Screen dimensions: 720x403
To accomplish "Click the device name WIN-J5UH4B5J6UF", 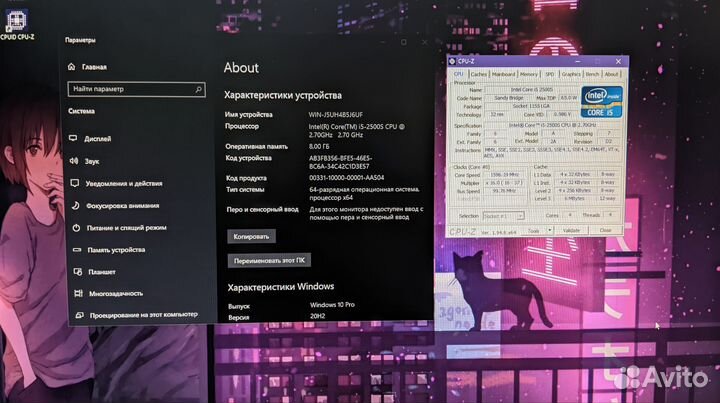I will [336, 115].
